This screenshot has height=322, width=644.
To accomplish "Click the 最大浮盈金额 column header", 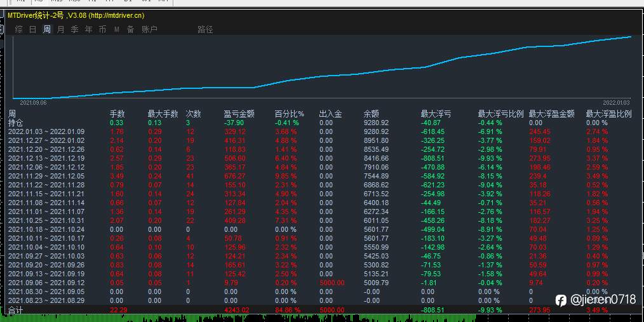I will (x=551, y=114).
